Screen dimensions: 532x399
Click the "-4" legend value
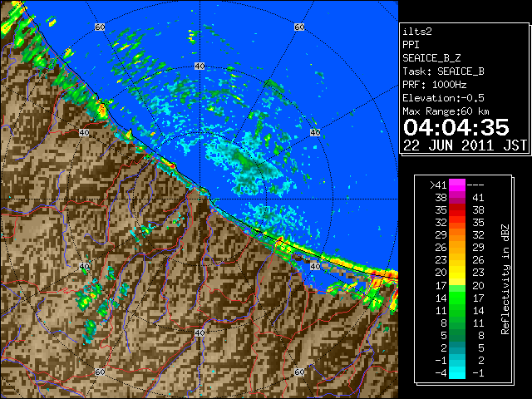(441, 373)
